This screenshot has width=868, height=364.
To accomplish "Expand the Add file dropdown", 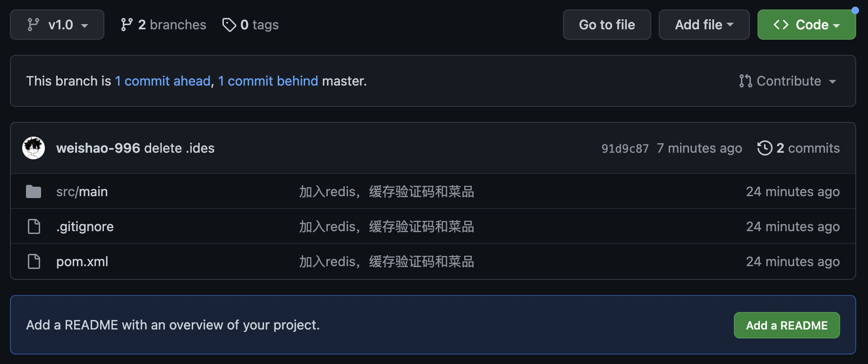I will coord(704,25).
